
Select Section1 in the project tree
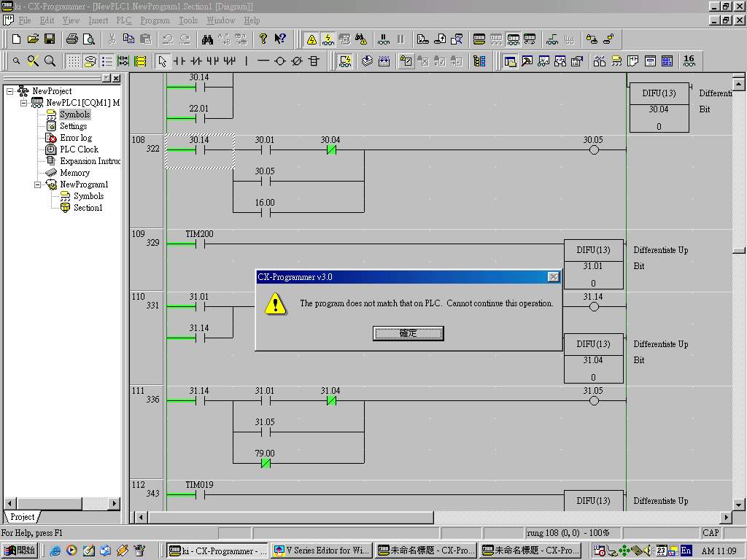click(88, 208)
